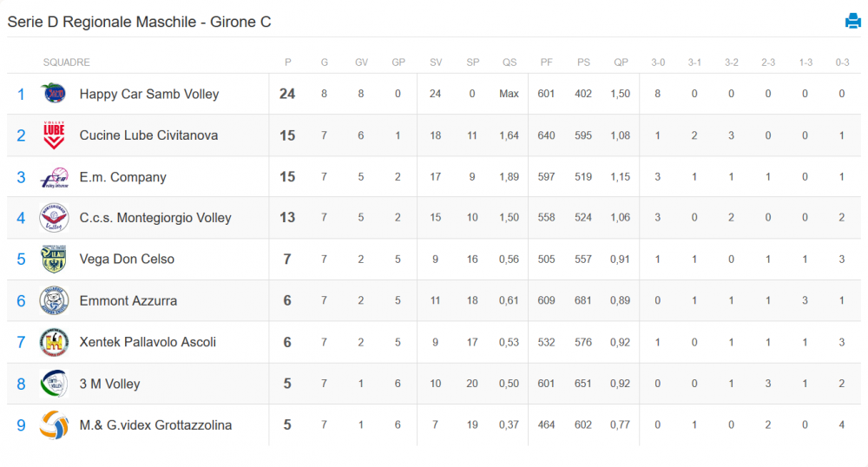The height and width of the screenshot is (467, 868).
Task: Click the E.m. Company team logo
Action: (54, 177)
